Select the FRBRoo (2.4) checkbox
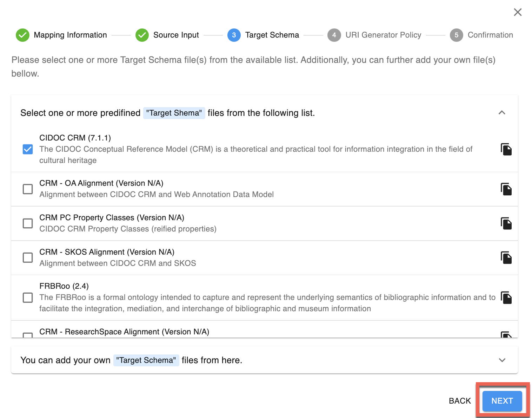This screenshot has width=532, height=418. 28,298
